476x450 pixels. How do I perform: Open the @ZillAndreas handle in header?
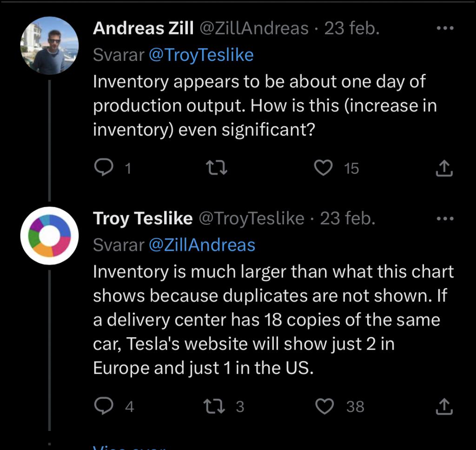click(254, 28)
